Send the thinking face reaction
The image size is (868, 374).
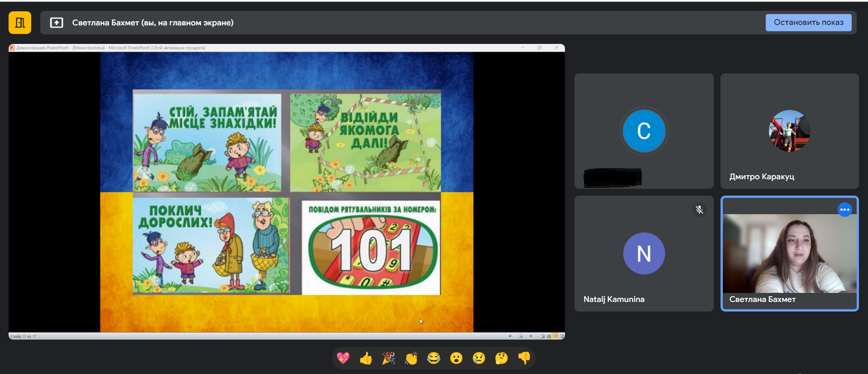[501, 358]
